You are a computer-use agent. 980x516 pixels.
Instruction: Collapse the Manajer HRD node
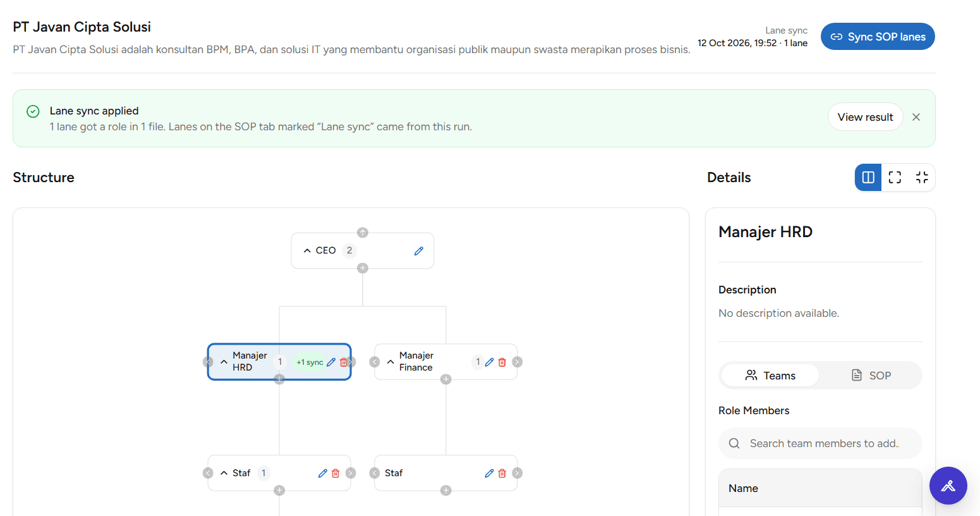224,362
